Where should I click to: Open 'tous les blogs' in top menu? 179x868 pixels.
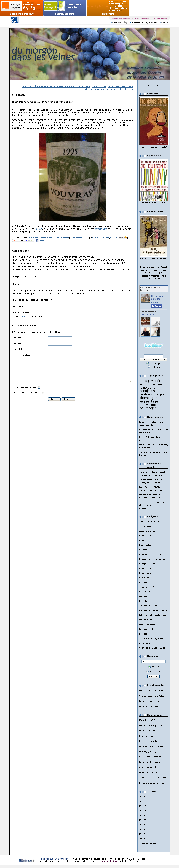[x=142, y=18]
